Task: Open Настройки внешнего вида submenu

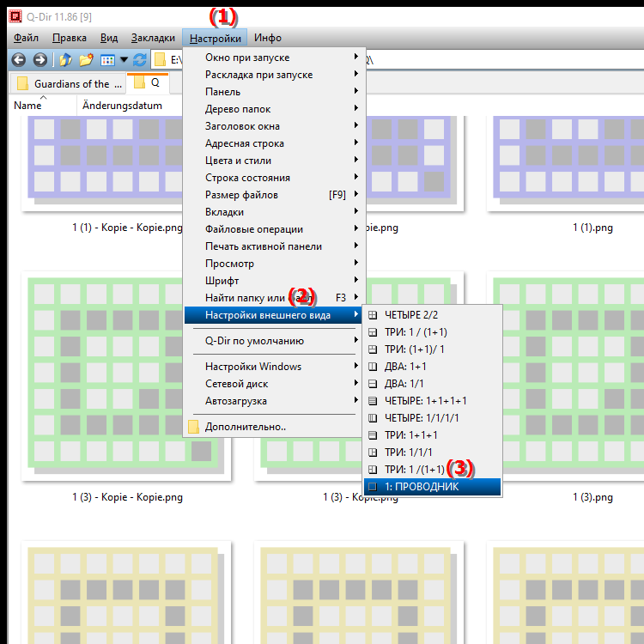Action: (x=273, y=315)
